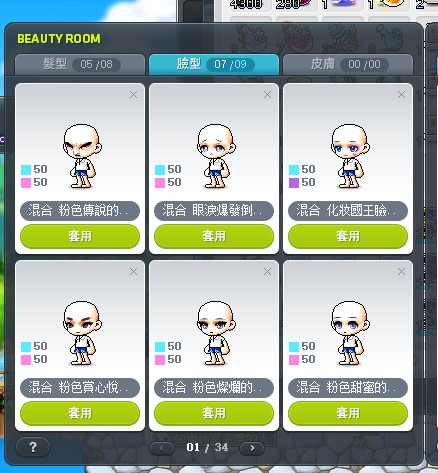Apply the 粉色燦爛的 mixed face
This screenshot has height=473, width=438.
click(214, 413)
